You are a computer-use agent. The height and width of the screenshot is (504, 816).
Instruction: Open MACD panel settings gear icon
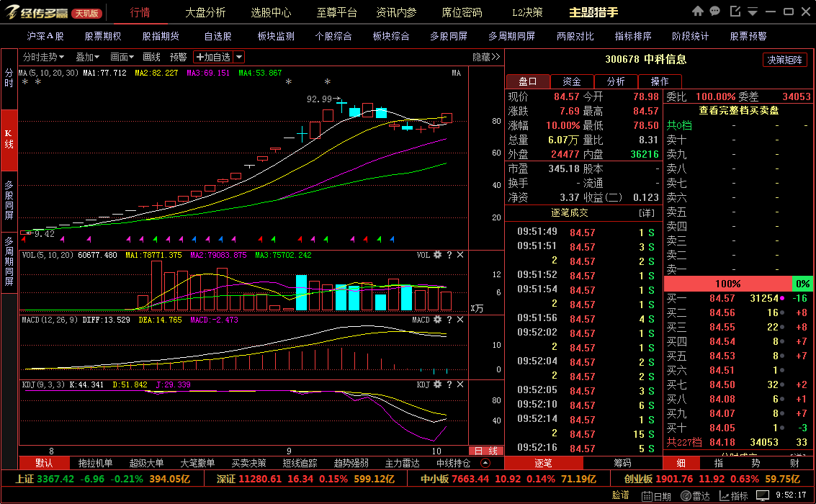(437, 320)
